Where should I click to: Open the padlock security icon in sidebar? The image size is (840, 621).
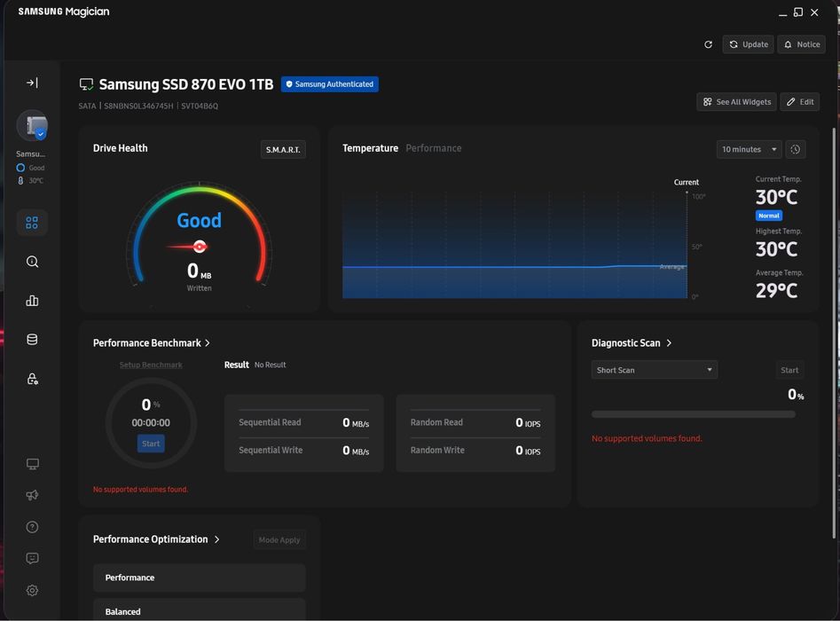coord(32,379)
